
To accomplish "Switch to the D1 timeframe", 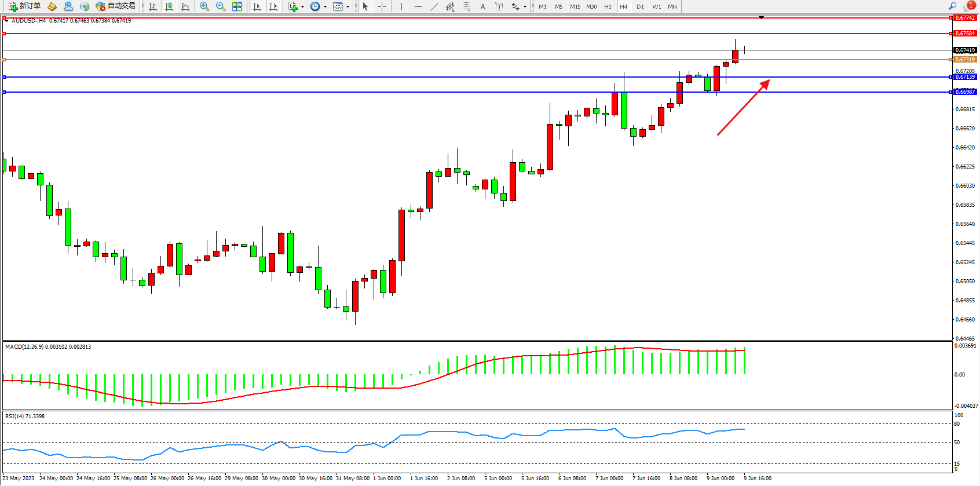I will 640,7.
